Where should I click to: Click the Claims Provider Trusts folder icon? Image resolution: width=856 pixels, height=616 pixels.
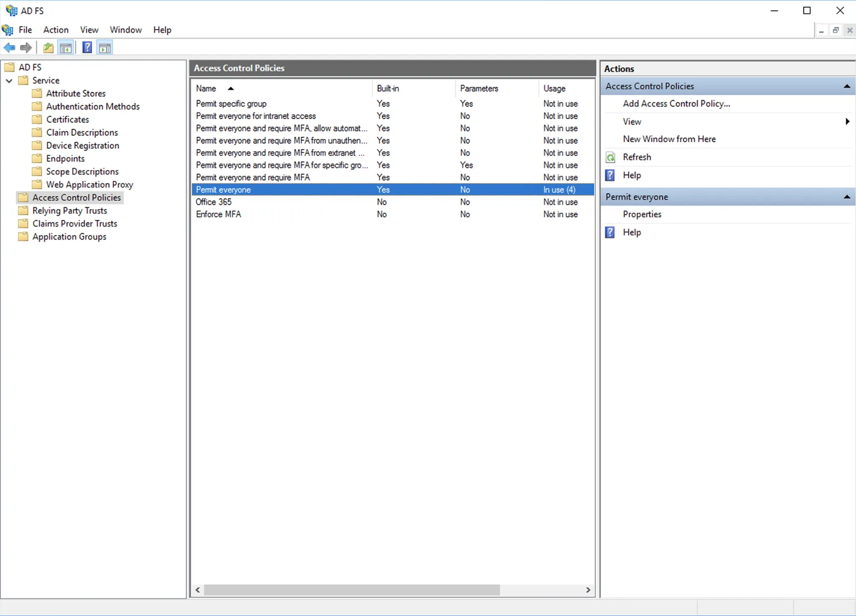pos(23,223)
